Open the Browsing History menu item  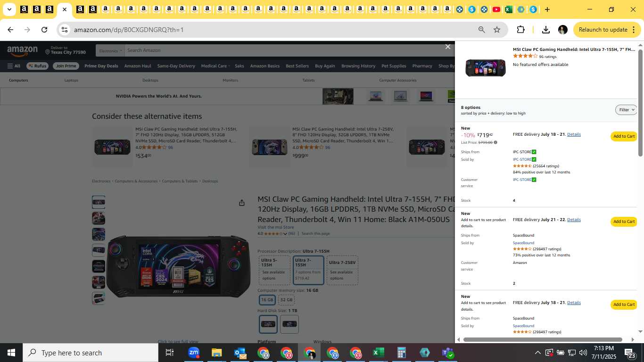click(358, 66)
